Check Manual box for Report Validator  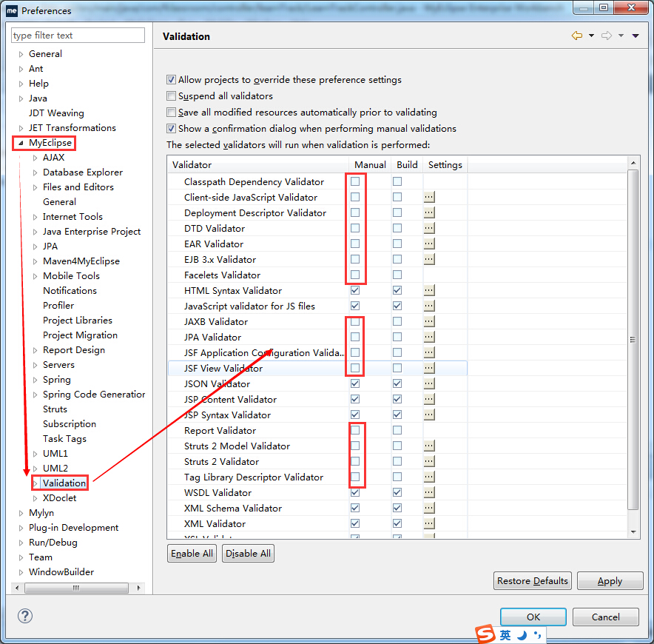click(x=355, y=430)
